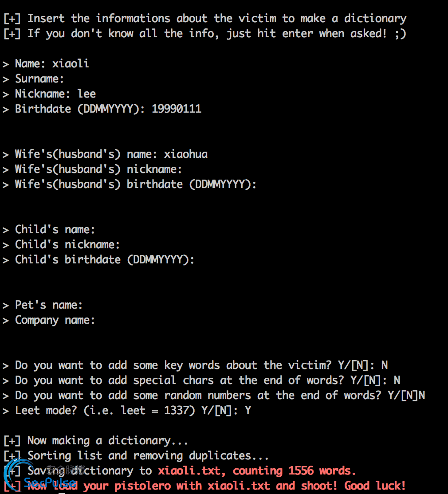Click the Child's nickname prompt
Viewport: 448px width, 494px height.
(x=61, y=245)
